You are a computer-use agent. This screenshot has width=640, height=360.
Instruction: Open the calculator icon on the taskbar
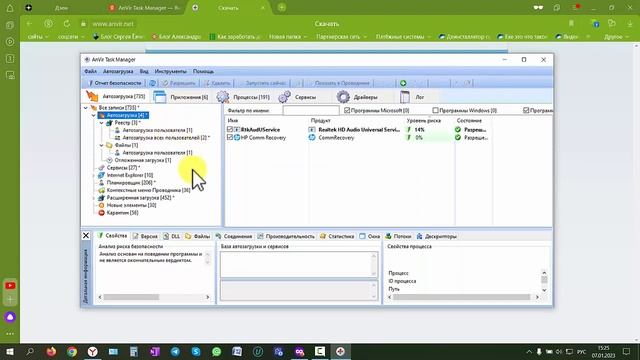[133, 351]
